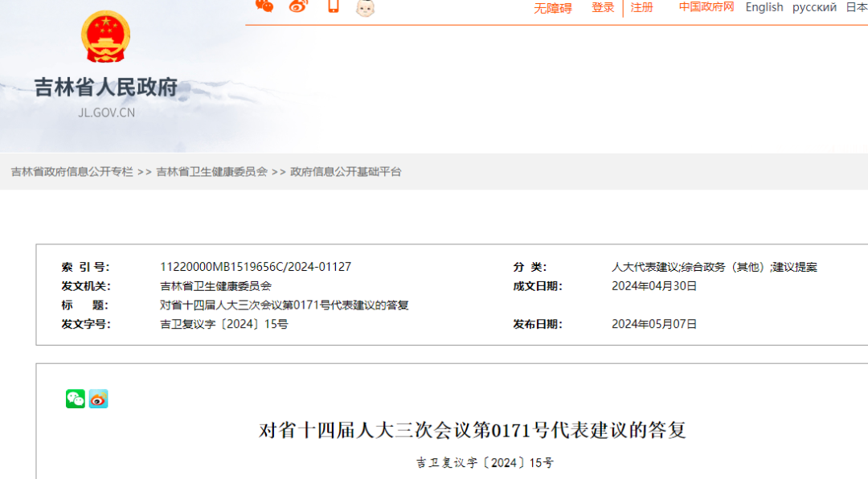Click the 索引号 label
868x479 pixels.
click(86, 267)
